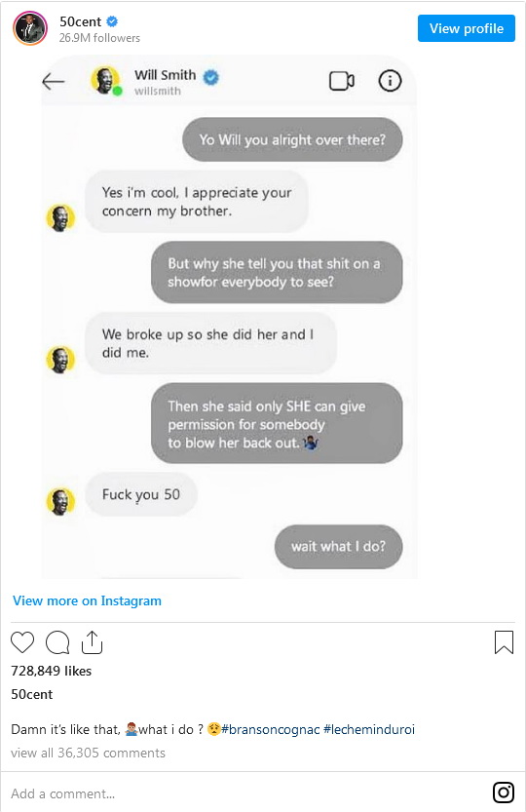526x812 pixels.
Task: Click the View profile button
Action: pos(467,28)
